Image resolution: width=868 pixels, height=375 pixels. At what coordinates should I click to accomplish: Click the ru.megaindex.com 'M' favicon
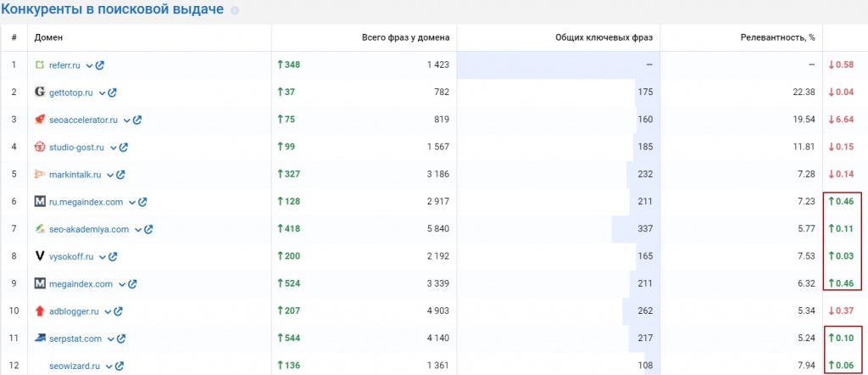39,202
